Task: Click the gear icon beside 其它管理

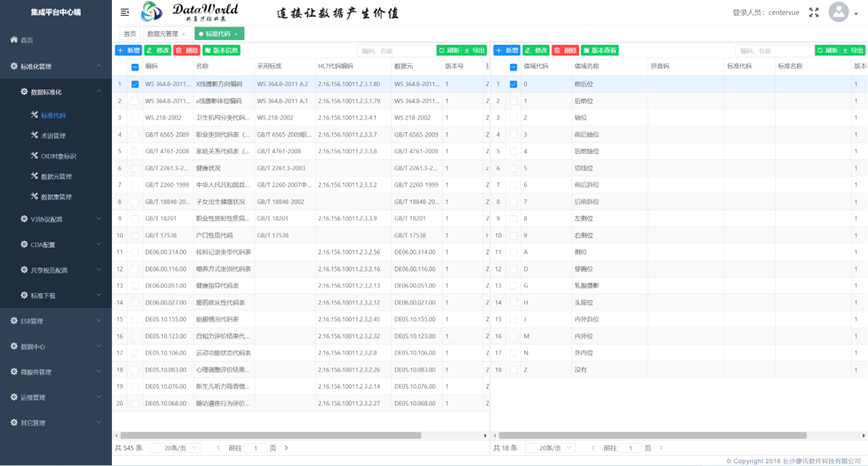Action: [14, 422]
